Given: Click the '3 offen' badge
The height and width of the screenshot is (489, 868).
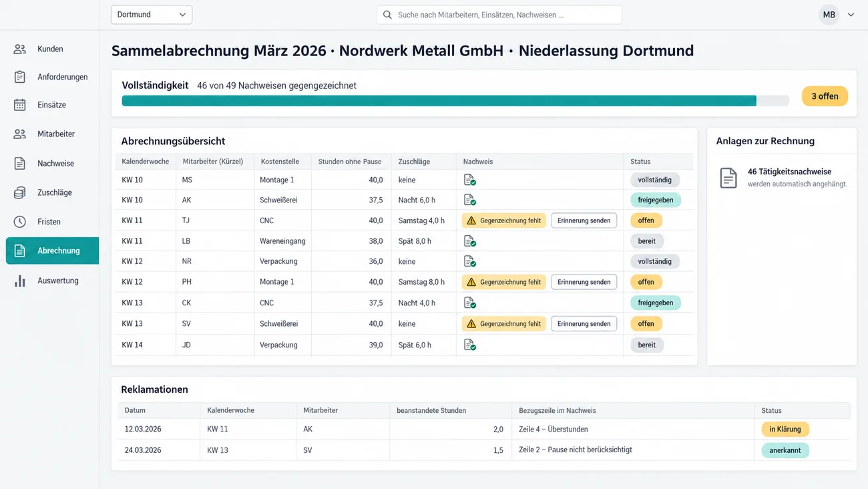Looking at the screenshot, I should [825, 96].
